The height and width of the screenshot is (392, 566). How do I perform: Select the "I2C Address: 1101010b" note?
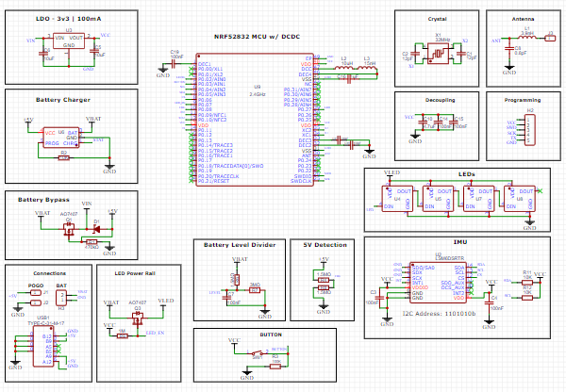439,314
